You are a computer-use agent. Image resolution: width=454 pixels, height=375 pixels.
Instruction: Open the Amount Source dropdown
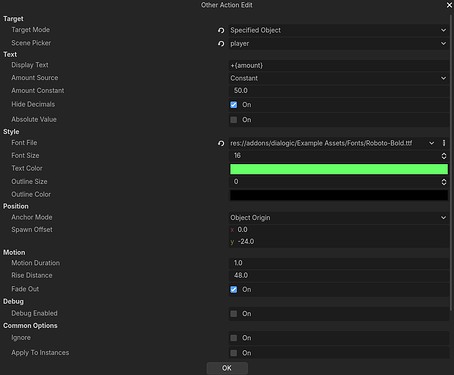coord(339,78)
